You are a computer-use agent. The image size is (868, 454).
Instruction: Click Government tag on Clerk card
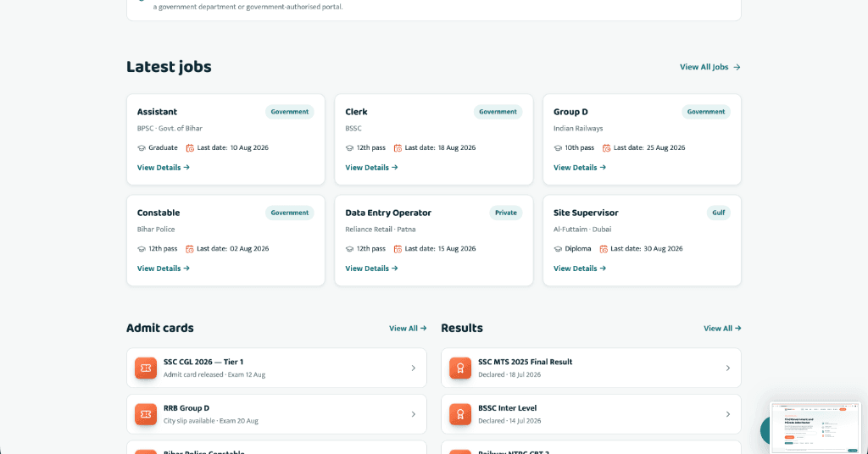point(498,112)
